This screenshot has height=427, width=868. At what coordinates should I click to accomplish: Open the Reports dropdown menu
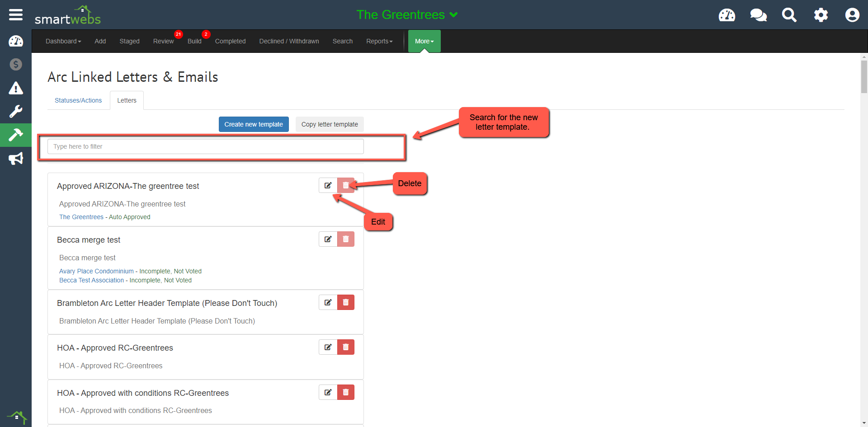coord(379,41)
